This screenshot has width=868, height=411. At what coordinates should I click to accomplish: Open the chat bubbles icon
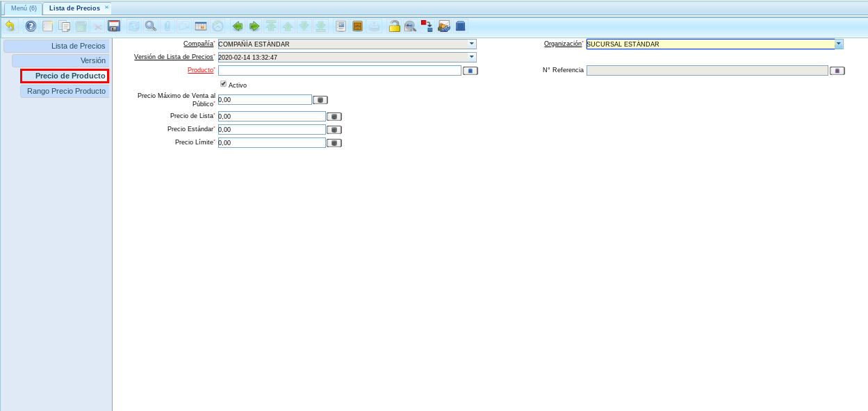pos(184,26)
